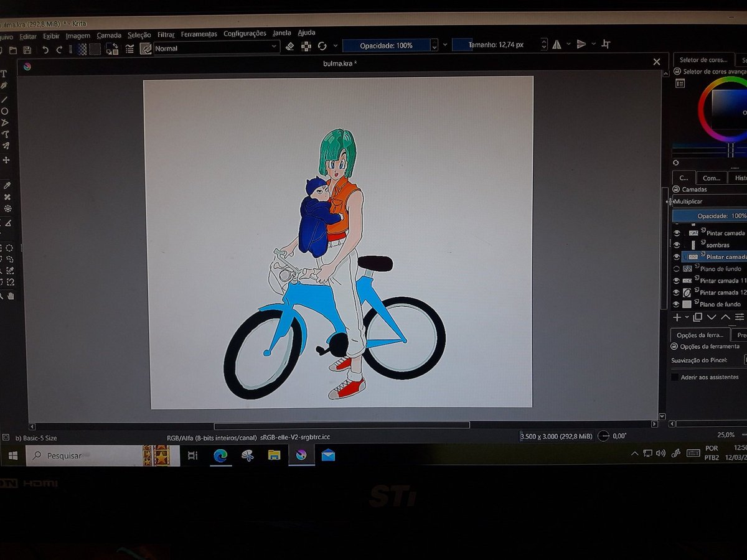Screen dimensions: 747x560
Task: Open the Ferramentas menu
Action: click(x=199, y=34)
